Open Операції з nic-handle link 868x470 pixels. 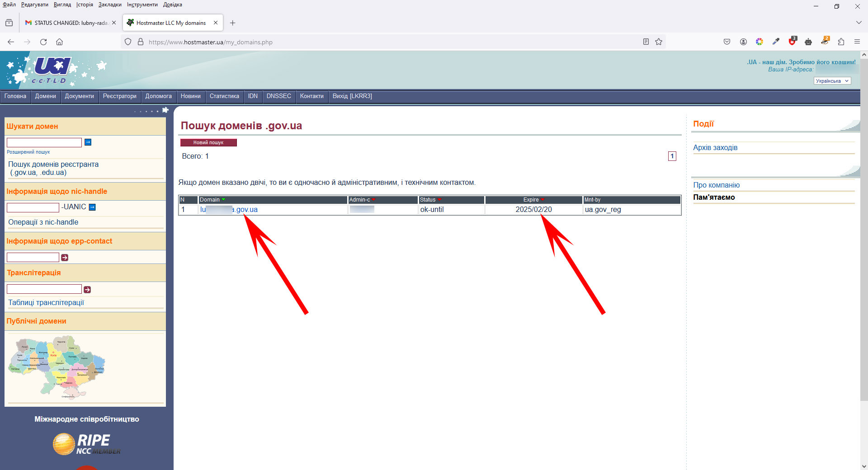coord(43,222)
